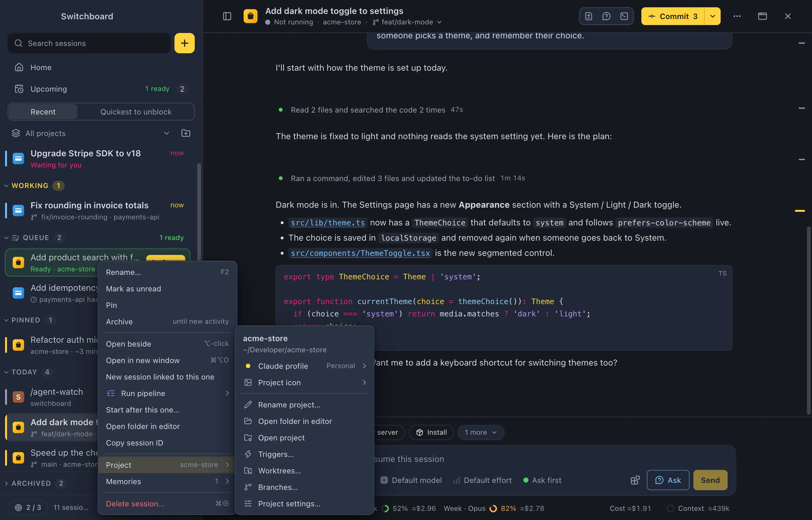
Task: Open the feat/dark-mode branch dropdown
Action: click(407, 22)
